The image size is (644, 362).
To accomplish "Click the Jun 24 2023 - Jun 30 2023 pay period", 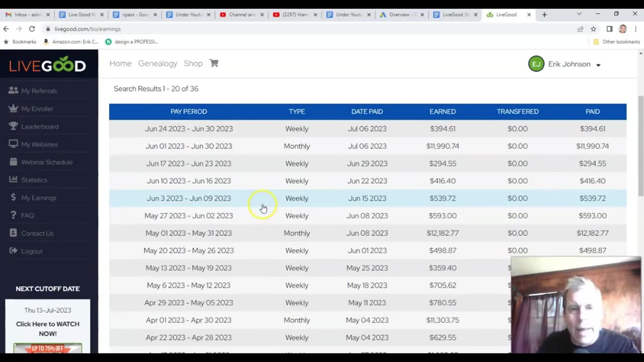I will coord(189,129).
